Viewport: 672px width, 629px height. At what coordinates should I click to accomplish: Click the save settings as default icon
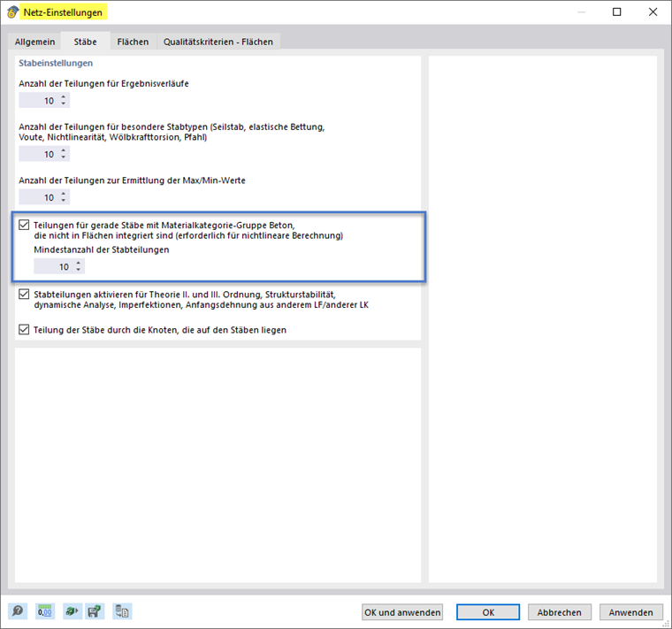(x=95, y=611)
